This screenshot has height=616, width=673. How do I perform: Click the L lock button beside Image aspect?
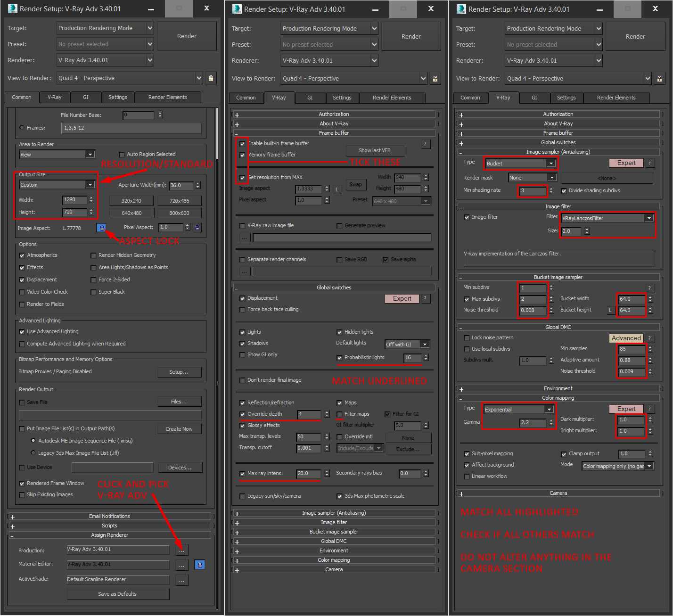[x=336, y=189]
